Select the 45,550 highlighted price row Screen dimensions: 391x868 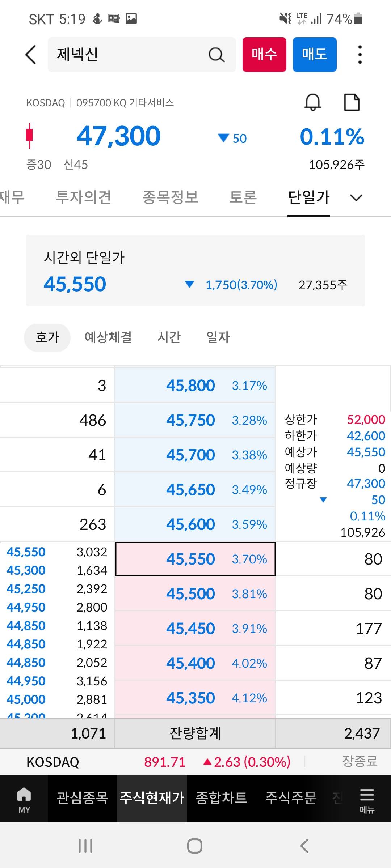[195, 559]
